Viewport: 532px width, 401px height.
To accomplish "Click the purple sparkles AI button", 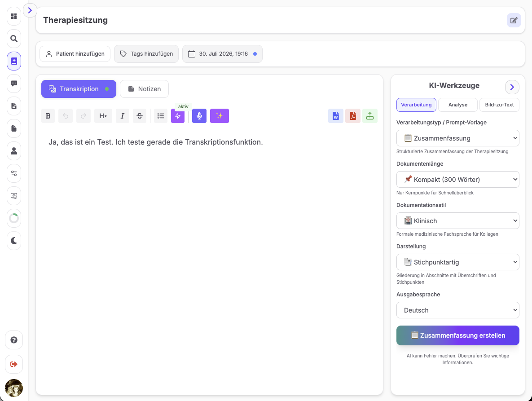I will [x=220, y=116].
